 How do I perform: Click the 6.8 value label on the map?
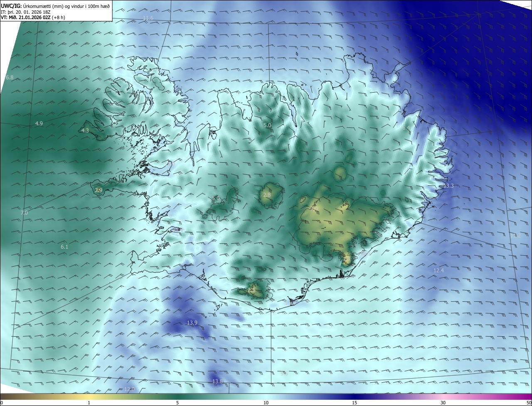[x=10, y=78]
